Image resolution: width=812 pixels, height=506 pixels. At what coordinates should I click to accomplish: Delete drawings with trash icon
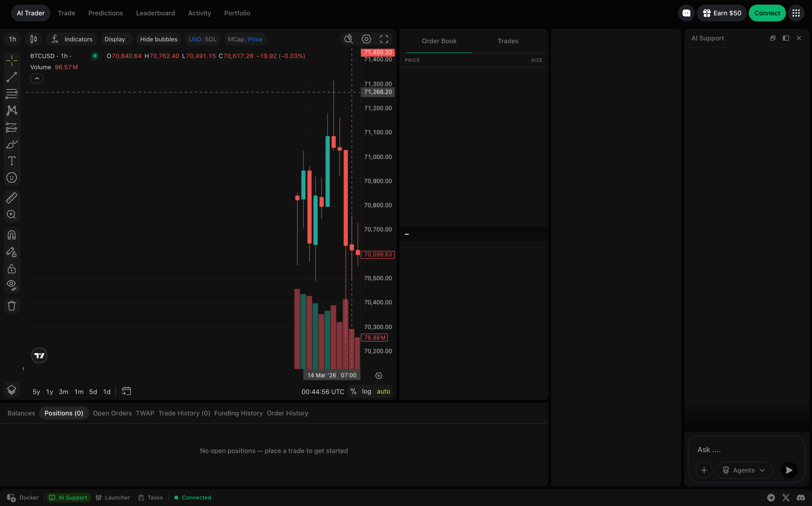click(x=11, y=306)
